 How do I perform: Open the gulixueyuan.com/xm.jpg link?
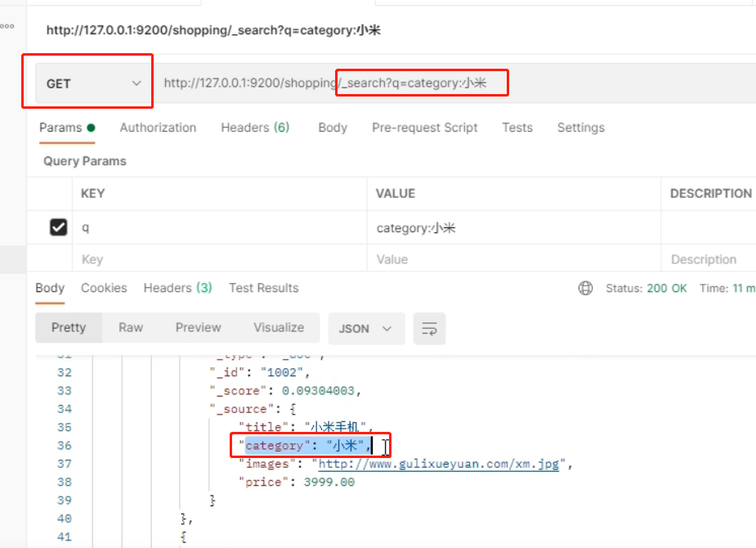[x=438, y=464]
